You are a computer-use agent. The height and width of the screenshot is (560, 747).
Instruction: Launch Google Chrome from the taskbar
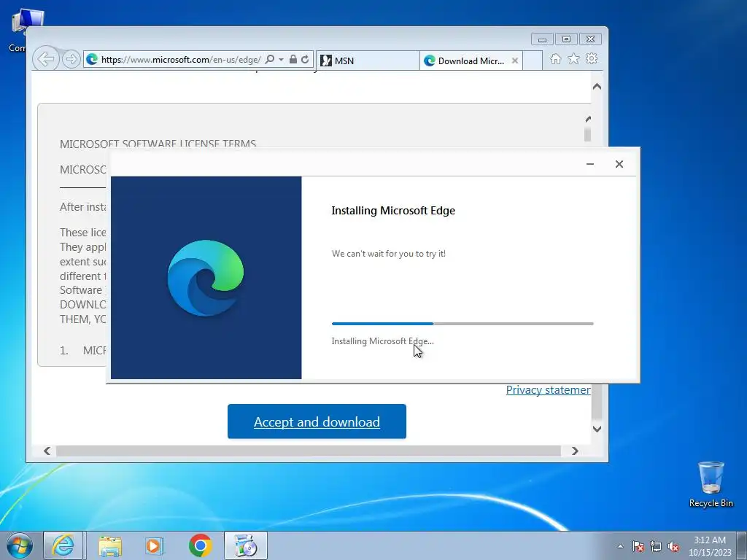coord(200,545)
